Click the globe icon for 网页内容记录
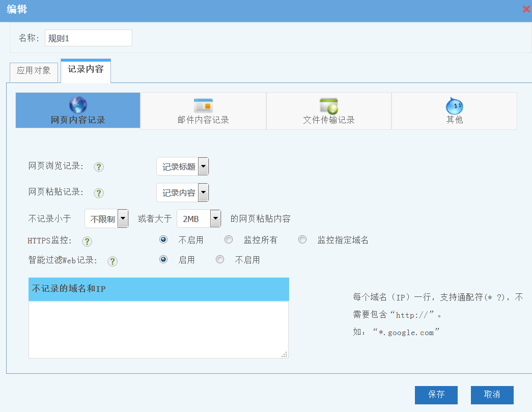The width and height of the screenshot is (532, 412). 78,105
